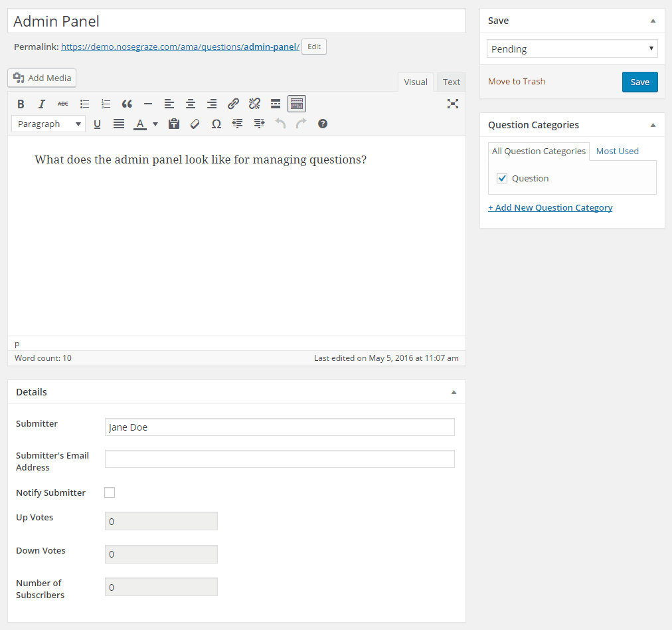Toggle the toolbar (kitchen sink) icon
Viewport: 672px width, 630px height.
[x=297, y=104]
